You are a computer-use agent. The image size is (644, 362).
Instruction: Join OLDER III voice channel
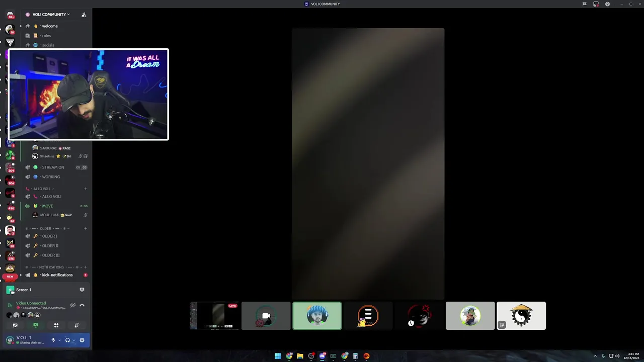[56, 255]
